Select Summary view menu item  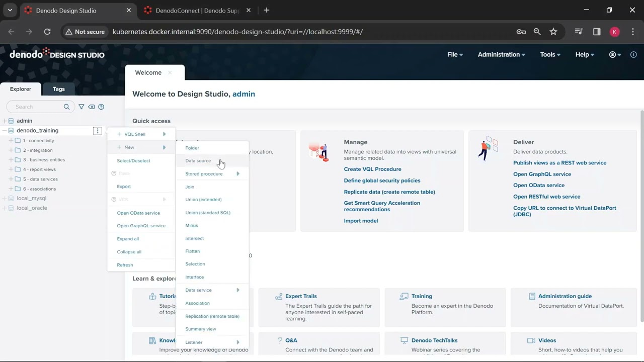coord(212,329)
